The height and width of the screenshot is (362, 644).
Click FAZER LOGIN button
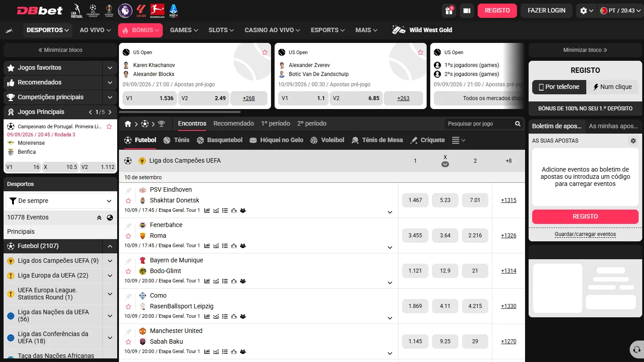547,10
